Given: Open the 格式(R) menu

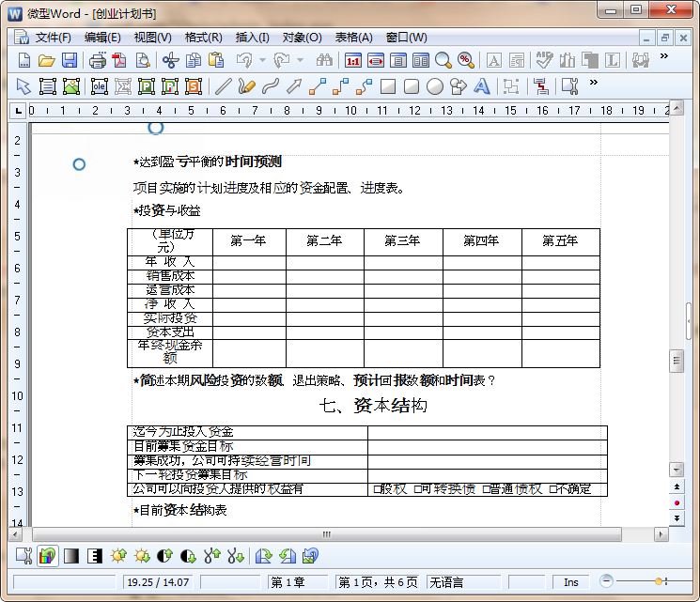Looking at the screenshot, I should point(204,38).
